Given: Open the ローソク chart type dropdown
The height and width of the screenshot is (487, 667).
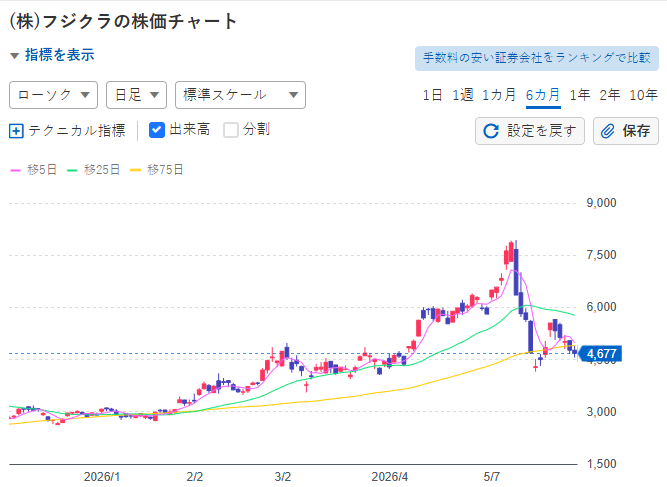Looking at the screenshot, I should click(54, 95).
